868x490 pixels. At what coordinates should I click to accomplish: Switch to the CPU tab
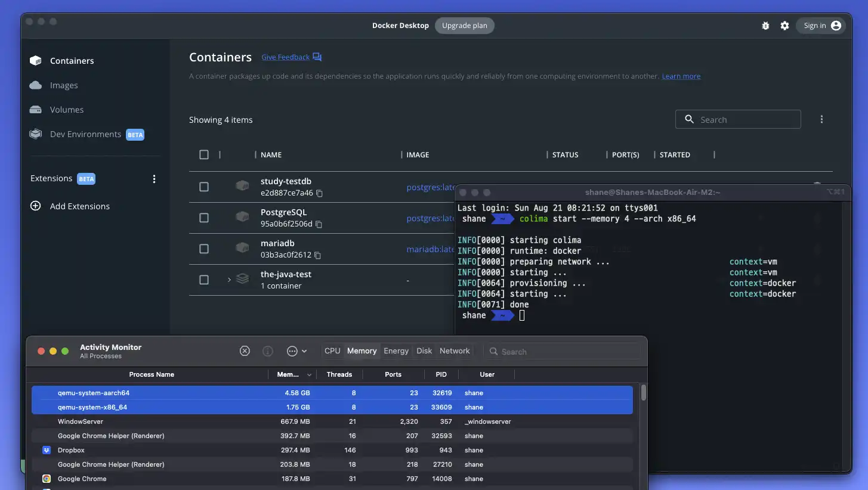point(332,351)
